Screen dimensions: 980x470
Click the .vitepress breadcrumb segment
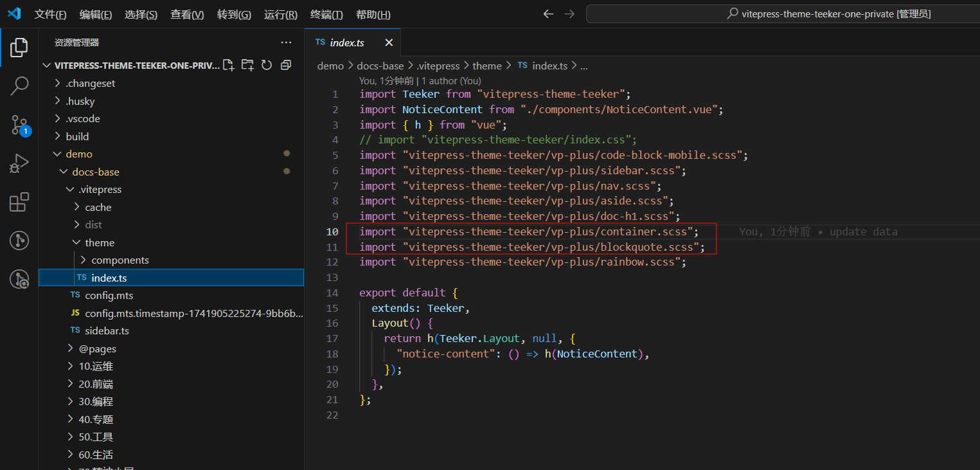(438, 66)
